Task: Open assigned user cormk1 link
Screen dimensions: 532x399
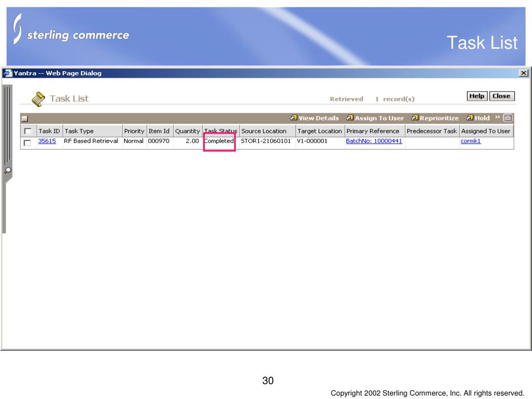Action: [471, 141]
